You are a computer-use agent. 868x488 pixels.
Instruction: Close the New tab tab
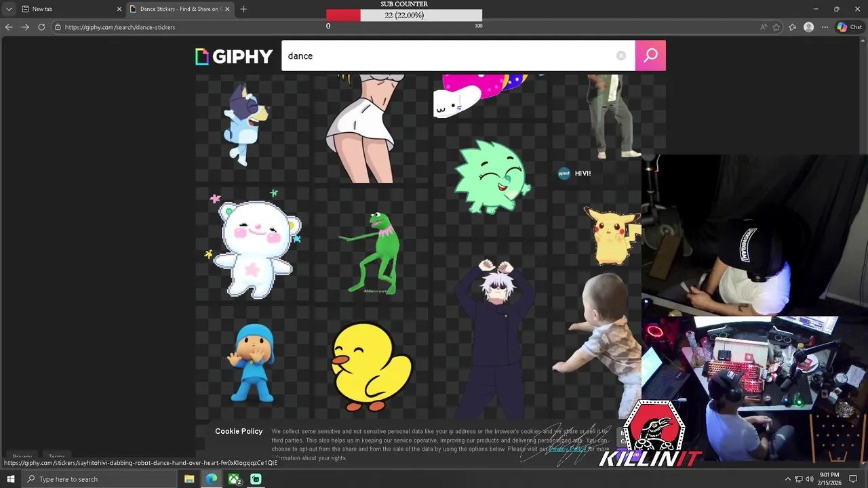pos(119,9)
